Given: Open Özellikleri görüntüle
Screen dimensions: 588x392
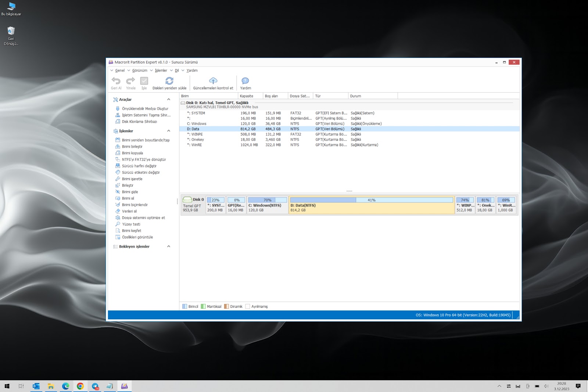Looking at the screenshot, I should click(x=137, y=237).
